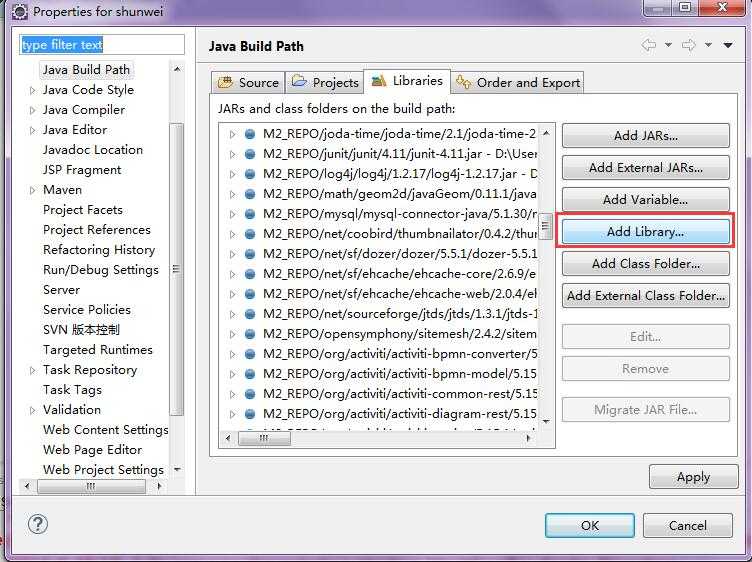
Task: Click Add External JARs... button
Action: pos(646,168)
